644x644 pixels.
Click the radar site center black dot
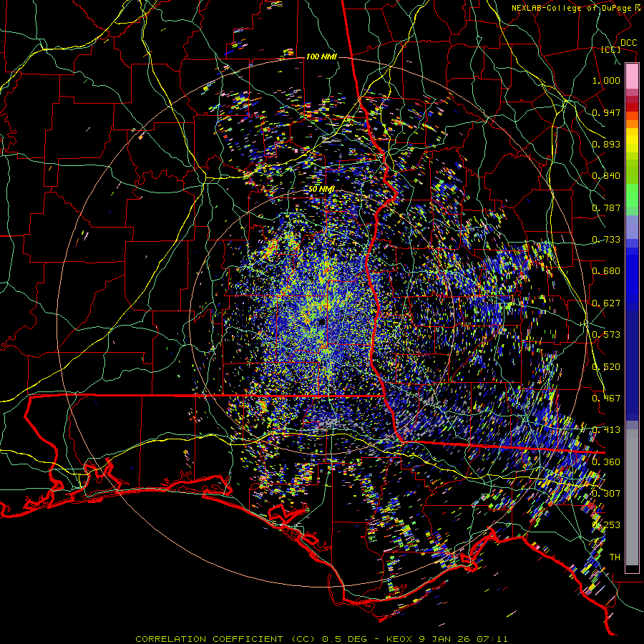321,321
